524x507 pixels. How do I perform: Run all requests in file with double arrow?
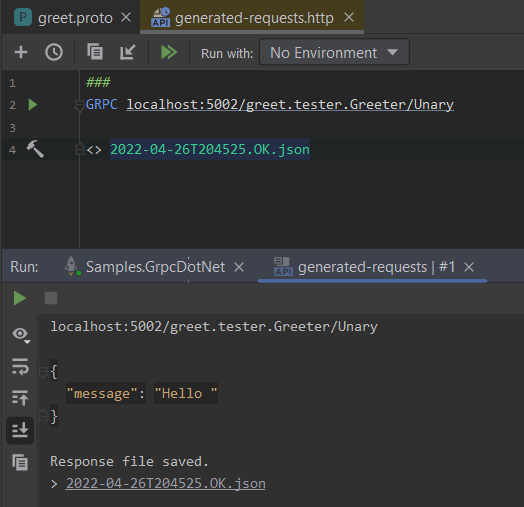point(169,52)
